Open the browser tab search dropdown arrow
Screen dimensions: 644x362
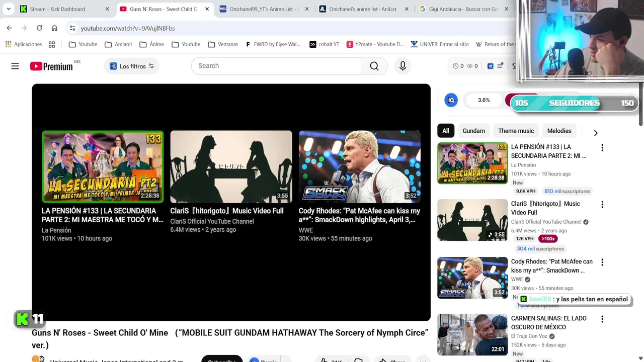pyautogui.click(x=9, y=9)
